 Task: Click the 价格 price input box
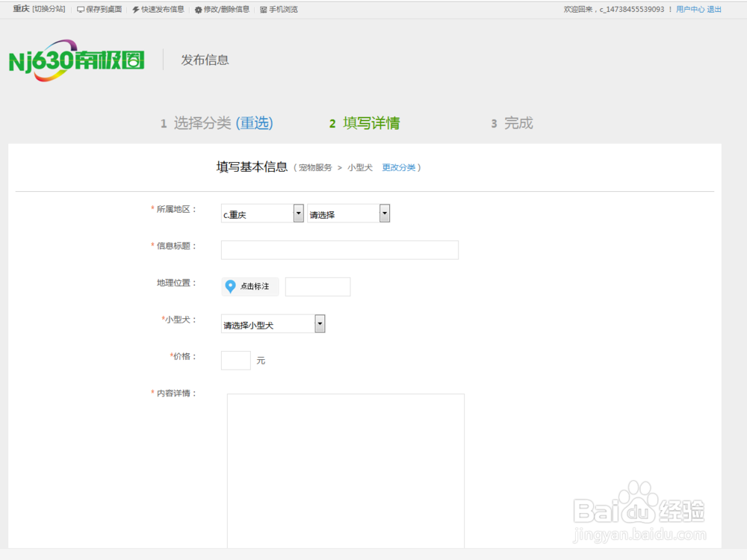click(x=235, y=360)
